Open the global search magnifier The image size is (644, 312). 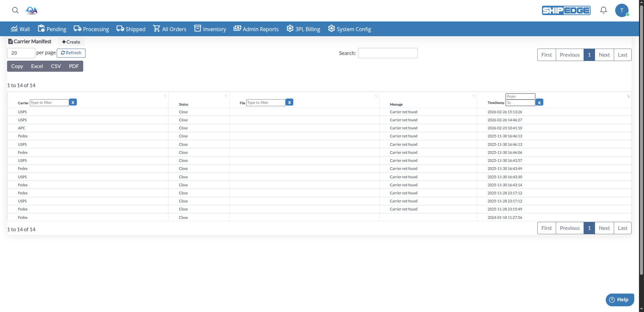point(15,10)
